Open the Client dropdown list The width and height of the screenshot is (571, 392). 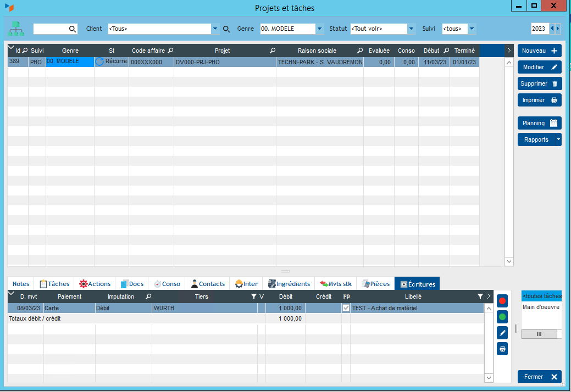tap(215, 29)
